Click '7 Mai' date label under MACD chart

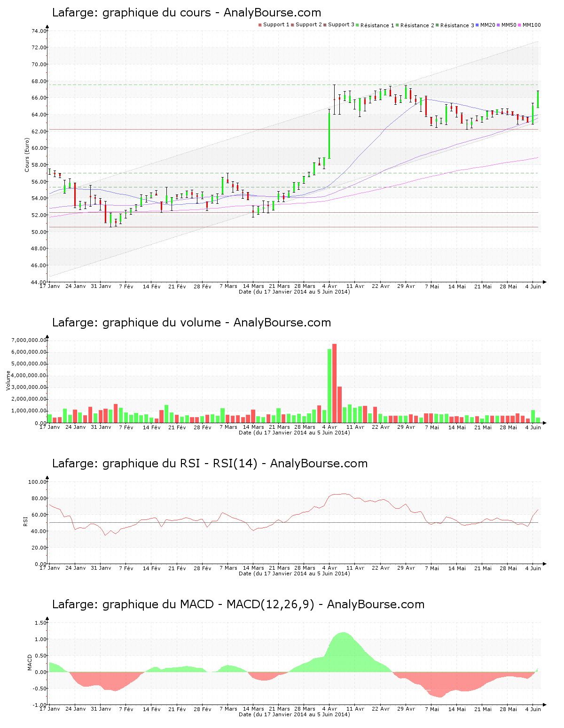(x=432, y=709)
